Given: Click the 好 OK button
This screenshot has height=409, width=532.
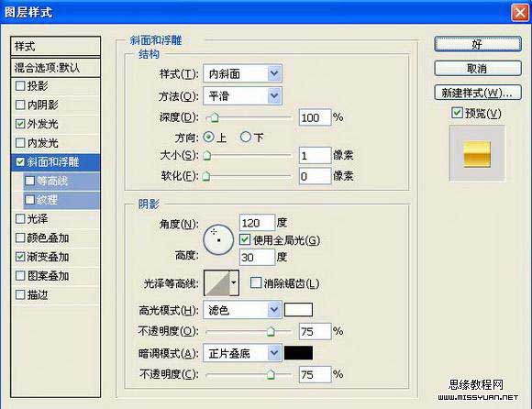Looking at the screenshot, I should point(478,44).
